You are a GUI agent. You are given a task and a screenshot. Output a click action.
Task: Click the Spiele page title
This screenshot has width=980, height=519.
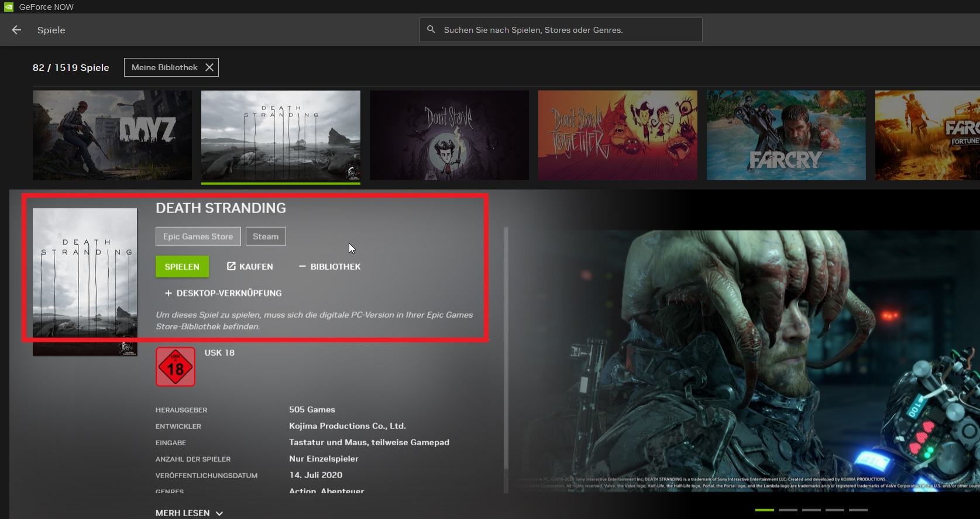coord(51,30)
